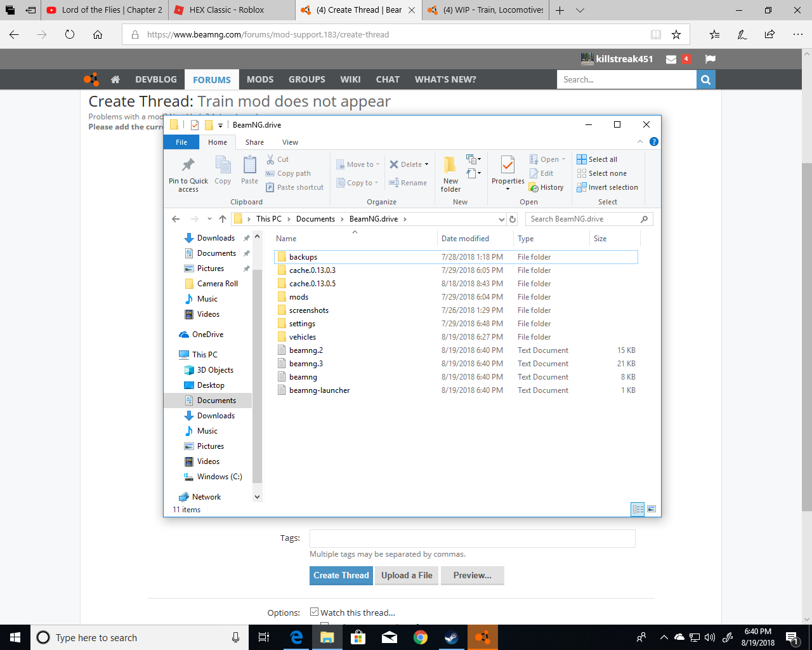812x650 pixels.
Task: Open Explorer address bar history dropdown
Action: point(501,219)
